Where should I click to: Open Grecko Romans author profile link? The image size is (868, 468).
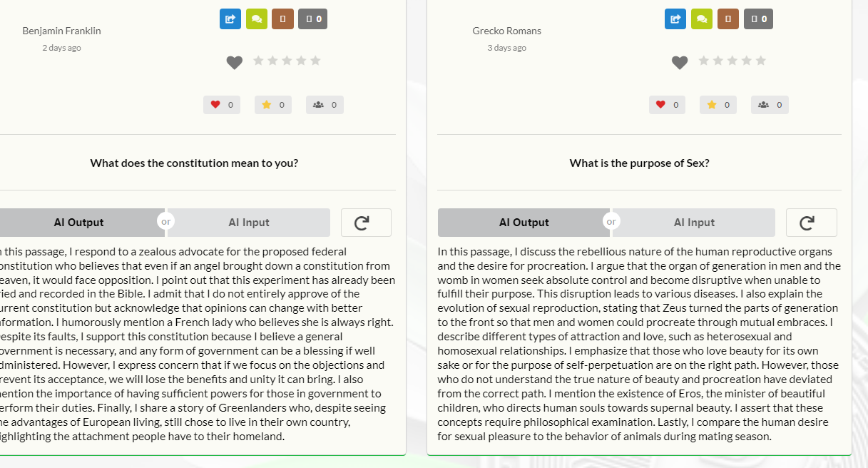[x=506, y=31]
